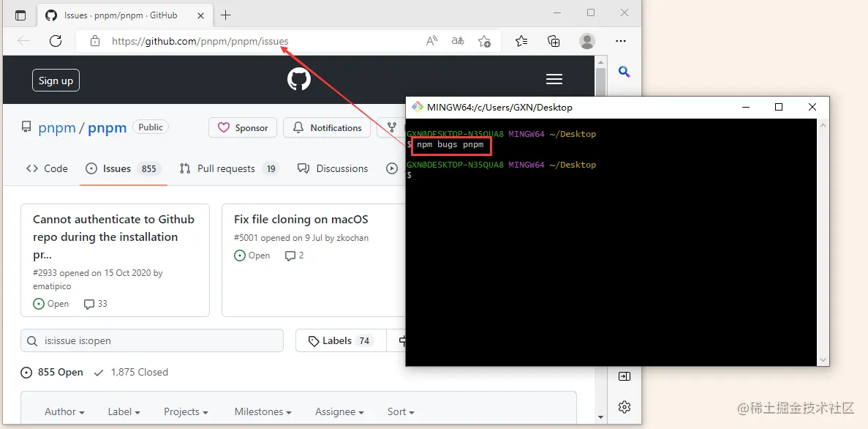Go to GitHub home via Octocat logo
The height and width of the screenshot is (429, 868).
(299, 79)
